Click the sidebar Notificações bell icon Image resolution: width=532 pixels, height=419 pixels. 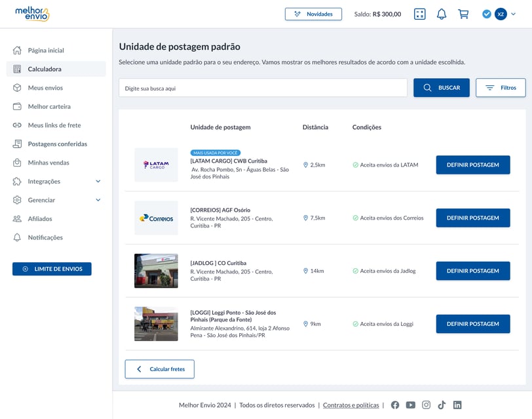click(x=17, y=237)
